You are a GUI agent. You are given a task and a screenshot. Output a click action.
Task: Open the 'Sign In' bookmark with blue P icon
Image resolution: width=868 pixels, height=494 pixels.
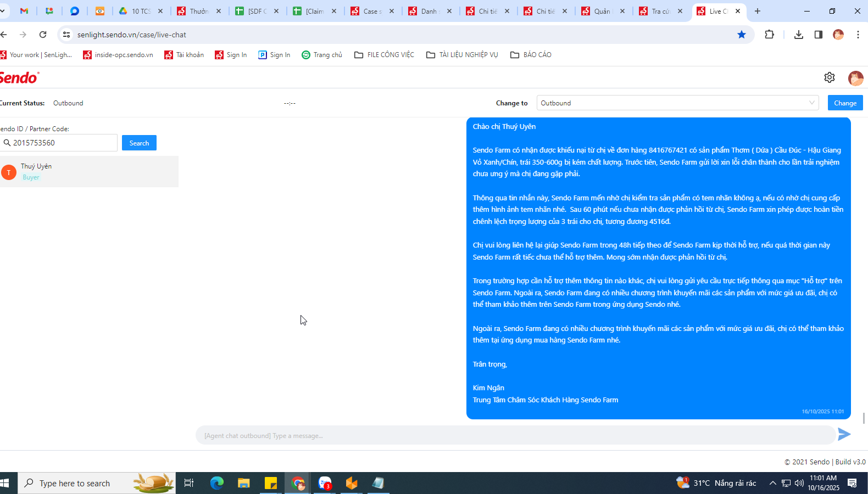click(x=274, y=55)
